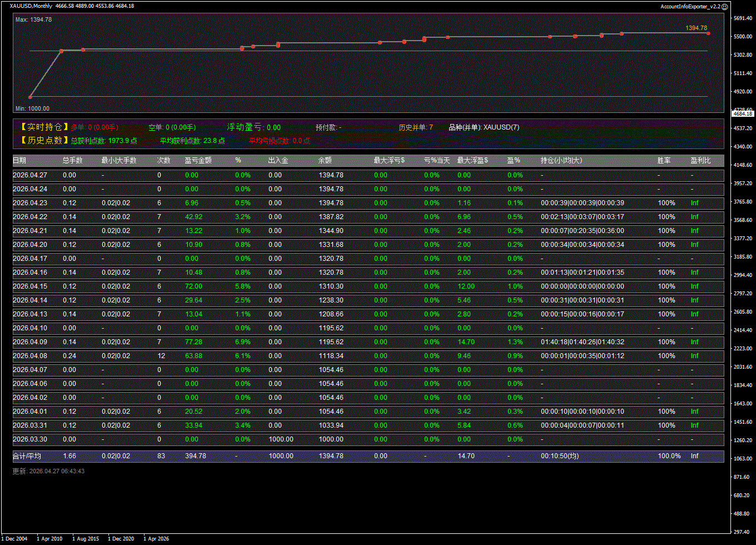This screenshot has height=545, width=756.
Task: Click the XAUUSD,Monthly chart title
Action: 31,6
